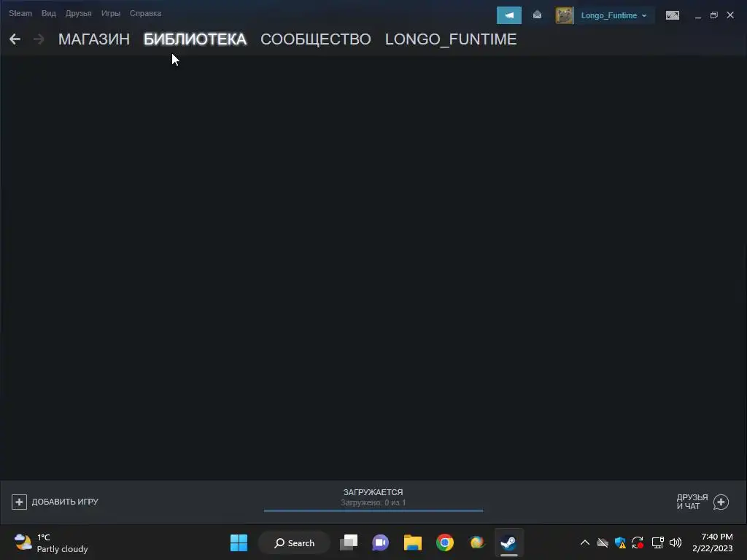
Task: Click the friends chat plus bubble icon
Action: click(x=721, y=502)
